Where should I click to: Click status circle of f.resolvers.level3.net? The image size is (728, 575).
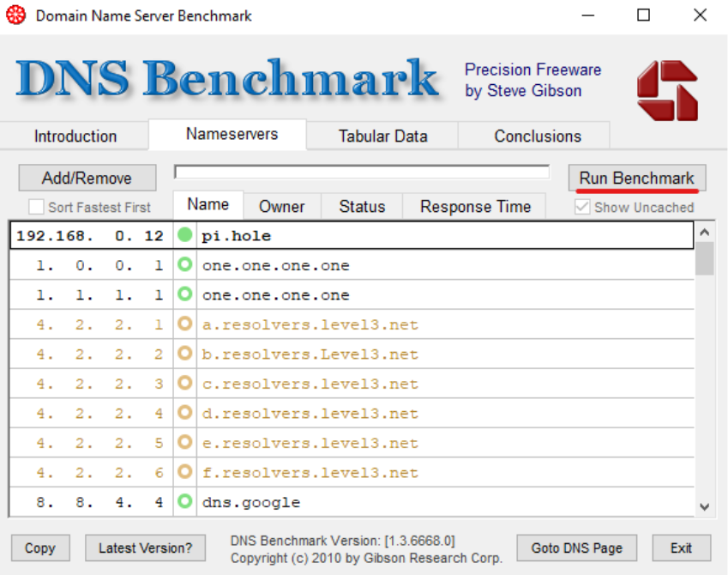click(184, 472)
